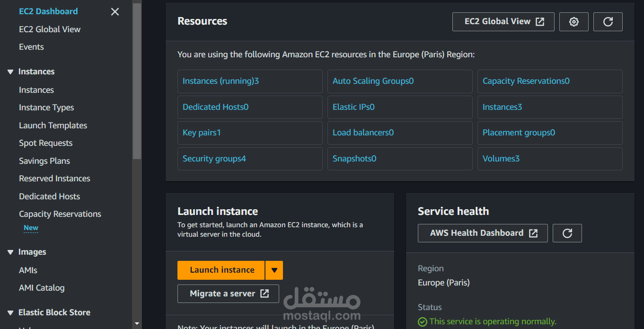The width and height of the screenshot is (644, 329).
Task: Open Resources settings gear
Action: (x=574, y=22)
